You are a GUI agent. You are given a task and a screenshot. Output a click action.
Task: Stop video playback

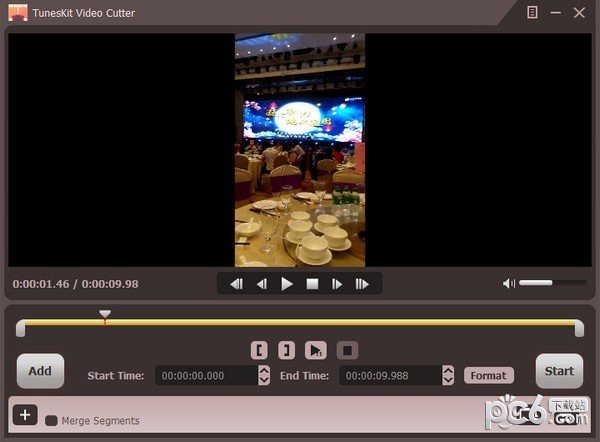pyautogui.click(x=312, y=284)
